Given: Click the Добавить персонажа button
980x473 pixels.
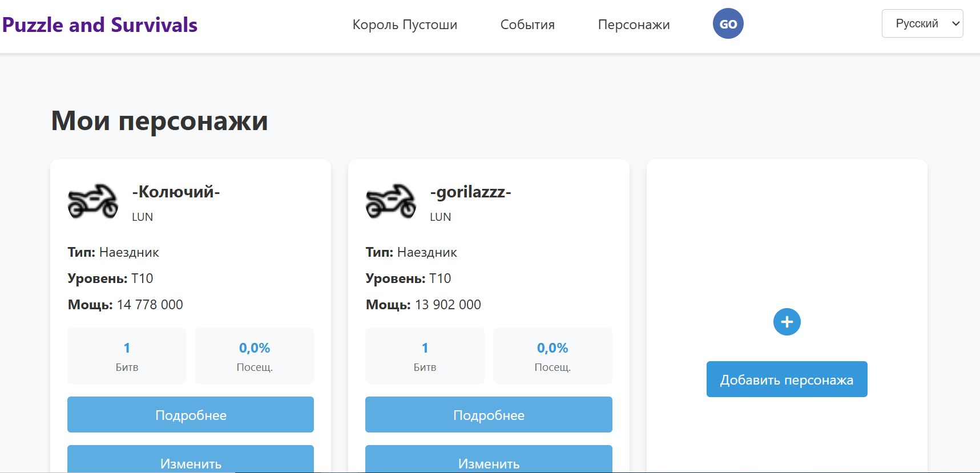Looking at the screenshot, I should 787,379.
